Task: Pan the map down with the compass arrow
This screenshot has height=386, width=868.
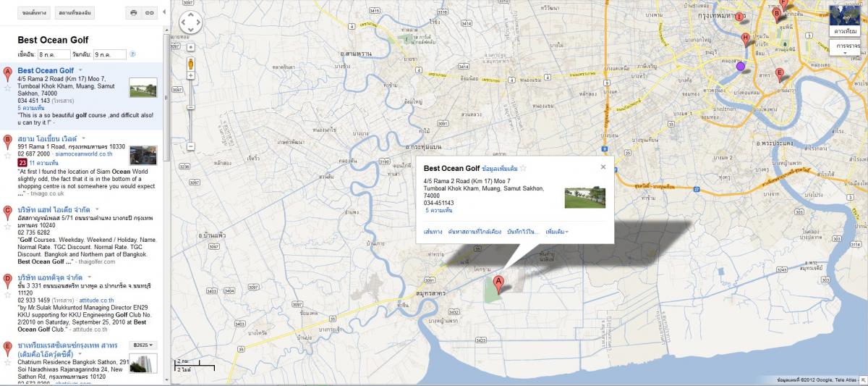Action: tap(191, 30)
